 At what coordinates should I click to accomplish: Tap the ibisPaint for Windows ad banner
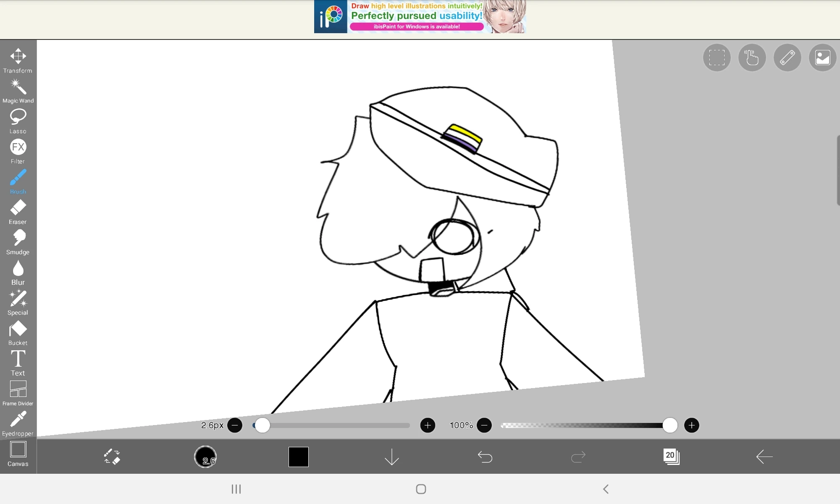point(420,17)
